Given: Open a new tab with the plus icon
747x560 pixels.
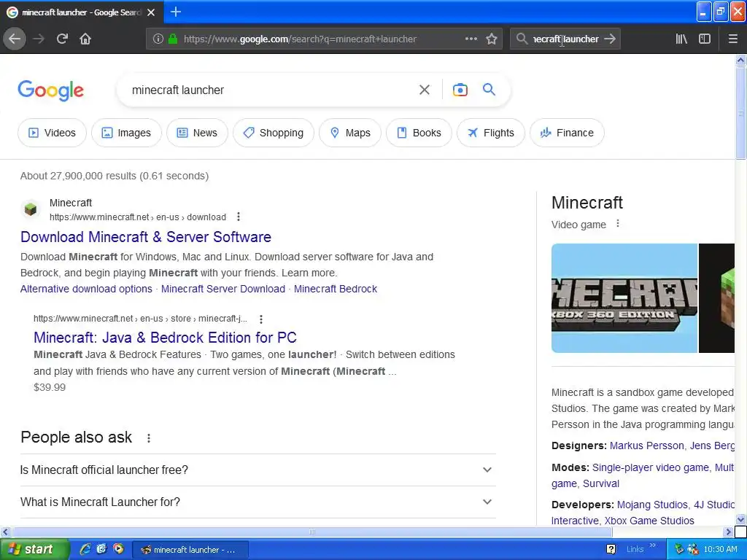Looking at the screenshot, I should tap(176, 12).
